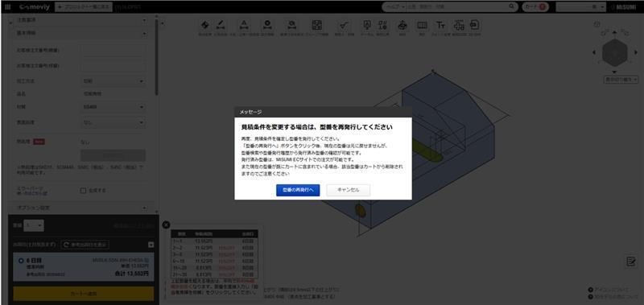Click the tree diagram toolbar icon
Image resolution: width=644 pixels, height=305 pixels.
(x=459, y=26)
